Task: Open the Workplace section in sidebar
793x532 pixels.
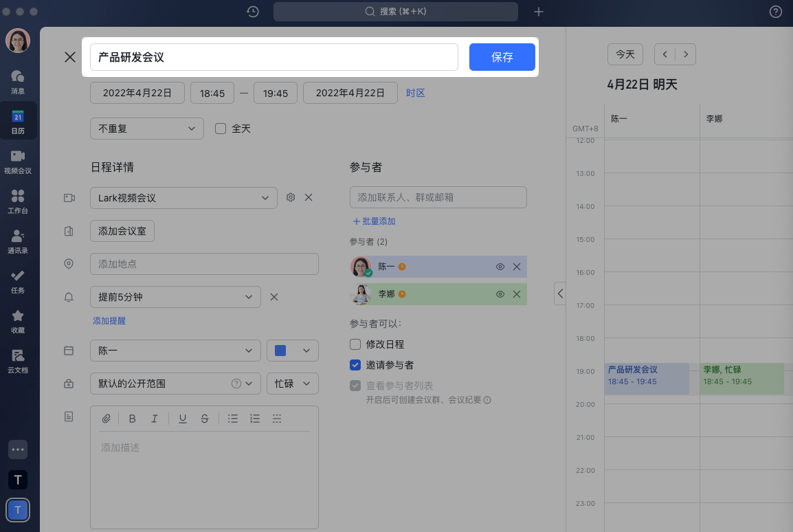Action: coord(18,201)
